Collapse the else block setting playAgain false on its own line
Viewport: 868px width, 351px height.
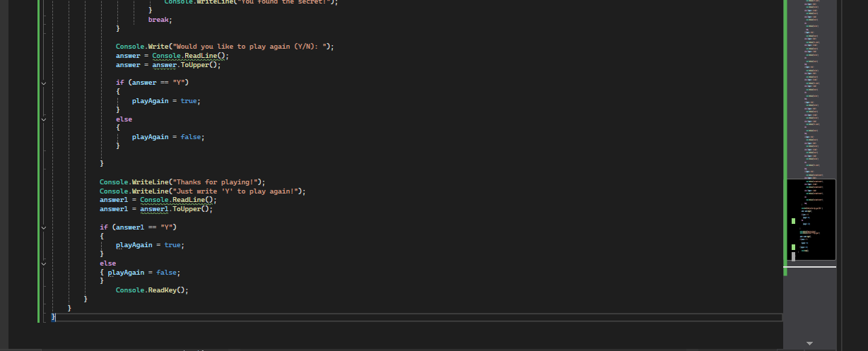point(43,119)
